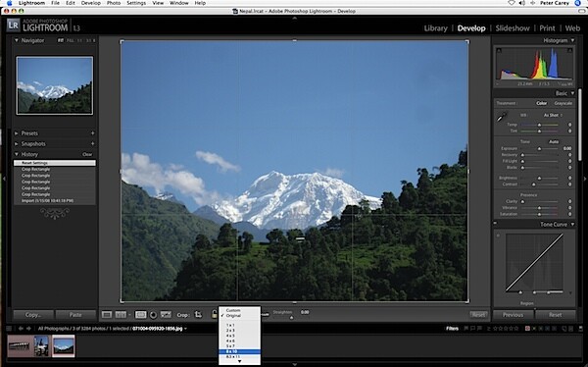Open Spotlight search in menu bar

pos(578,3)
